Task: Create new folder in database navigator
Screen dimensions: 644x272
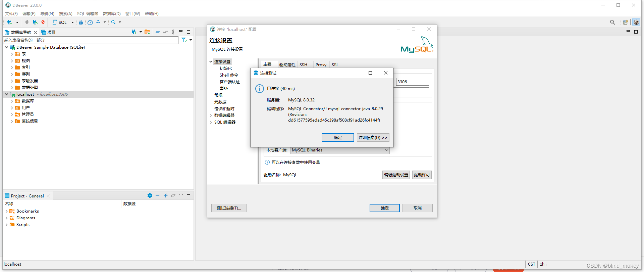Action: (147, 32)
